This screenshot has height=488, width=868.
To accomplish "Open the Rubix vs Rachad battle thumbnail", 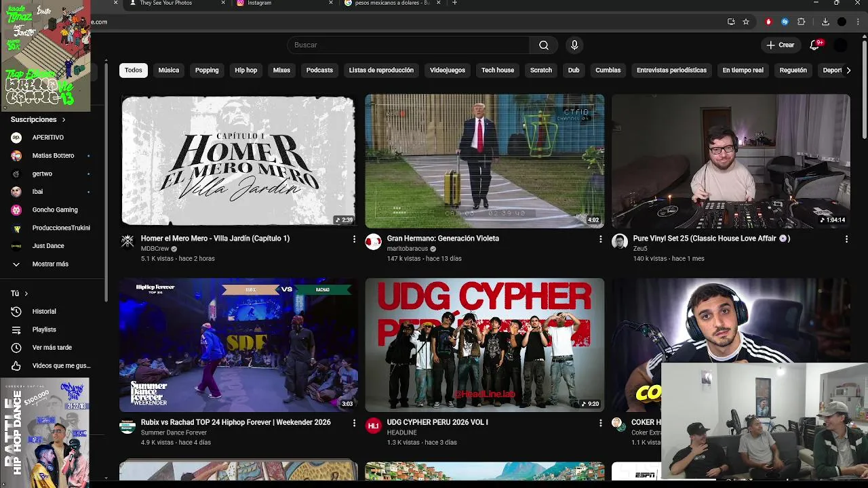I will pyautogui.click(x=238, y=344).
